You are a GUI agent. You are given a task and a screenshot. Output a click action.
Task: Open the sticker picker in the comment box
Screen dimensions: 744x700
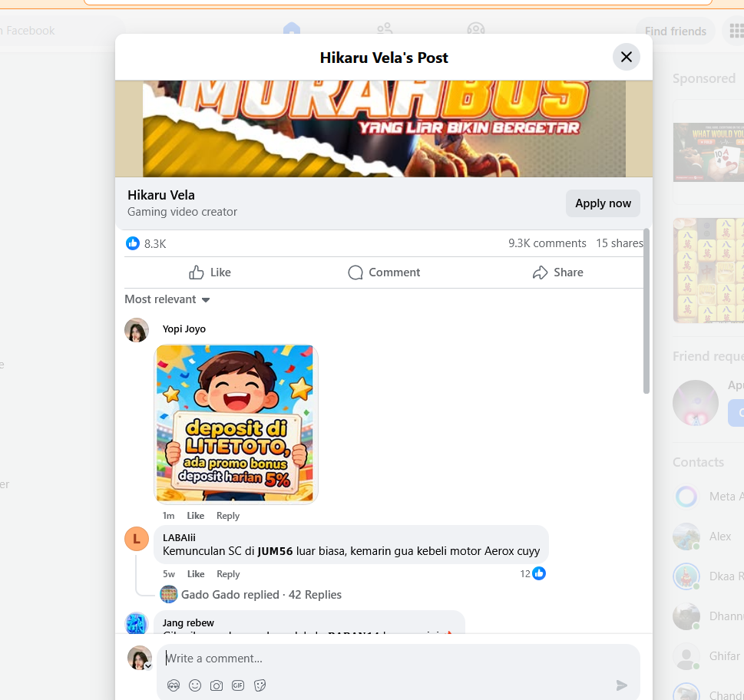pyautogui.click(x=260, y=685)
